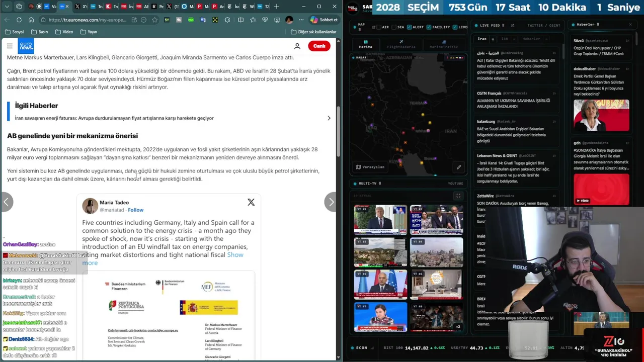This screenshot has width=644, height=362.
Task: Select the Harita map tab
Action: [x=366, y=44]
